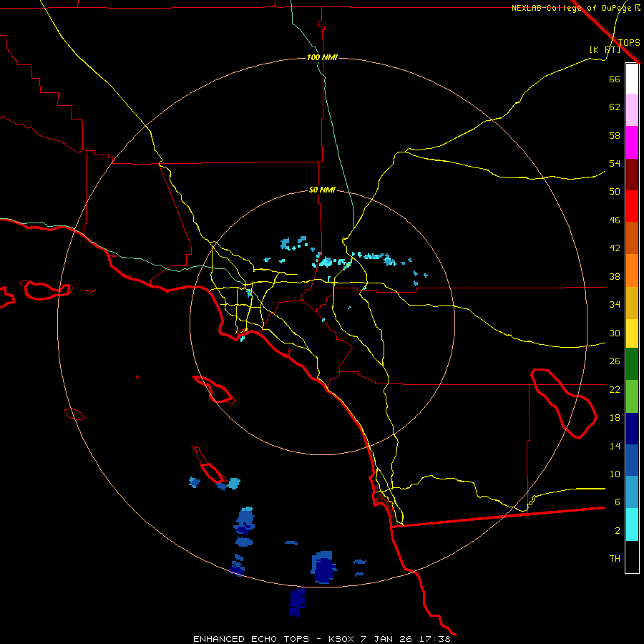Viewport: 644px width, 644px height.
Task: Select the dark maroon legend swatch
Action: 632,175
